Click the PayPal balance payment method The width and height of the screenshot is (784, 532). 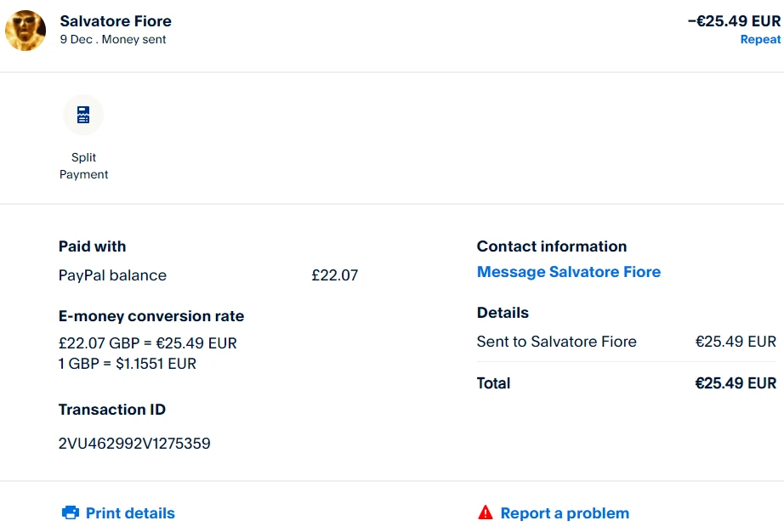coord(112,275)
